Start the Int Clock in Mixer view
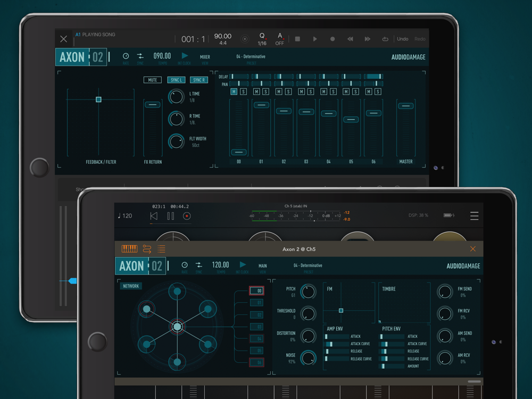Image resolution: width=532 pixels, height=399 pixels. (x=185, y=56)
